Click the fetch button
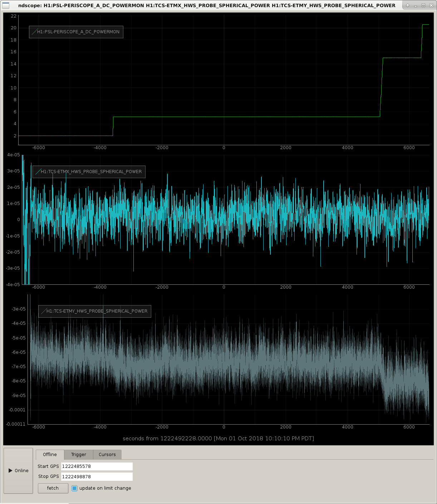The width and height of the screenshot is (437, 504). click(x=53, y=488)
